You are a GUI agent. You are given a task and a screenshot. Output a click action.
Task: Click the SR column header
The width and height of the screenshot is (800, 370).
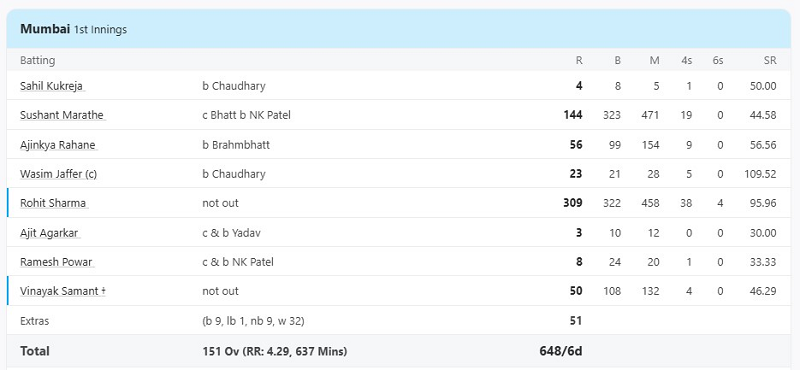click(770, 60)
